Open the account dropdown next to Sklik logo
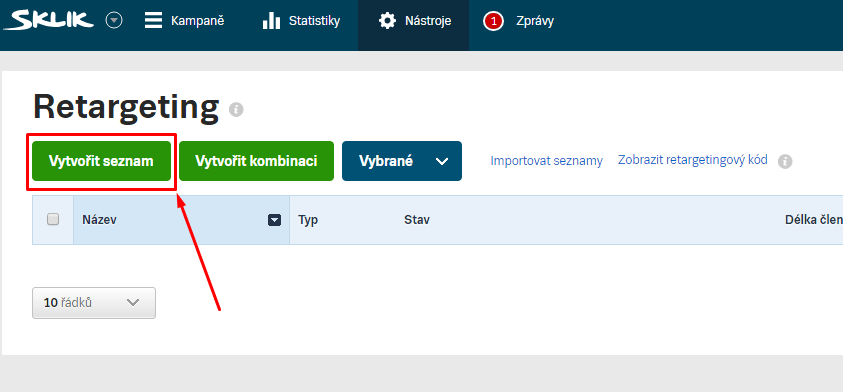Image resolution: width=843 pixels, height=392 pixels. (114, 21)
